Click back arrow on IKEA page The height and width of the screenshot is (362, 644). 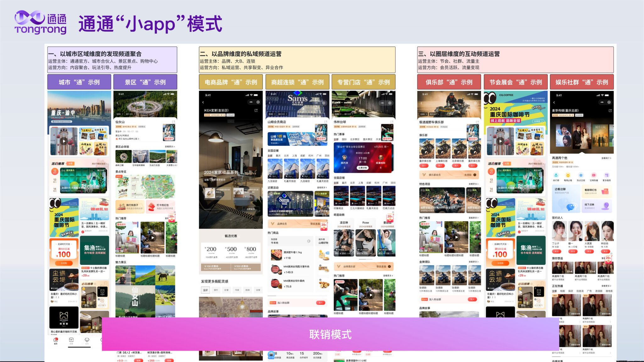click(x=203, y=102)
